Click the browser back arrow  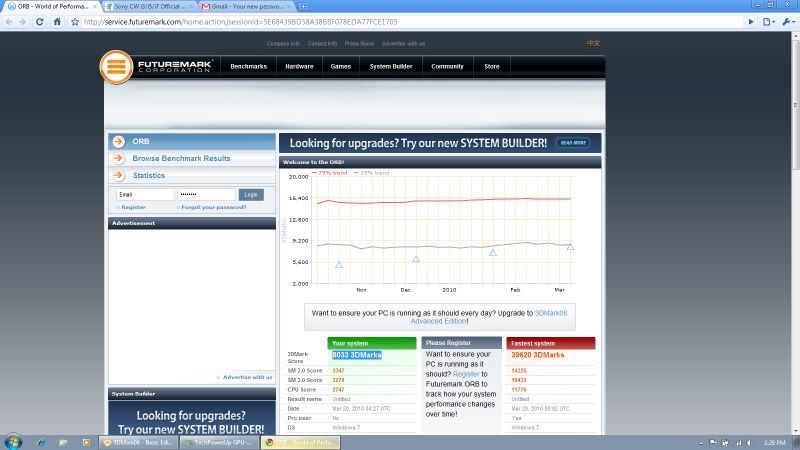click(10, 21)
